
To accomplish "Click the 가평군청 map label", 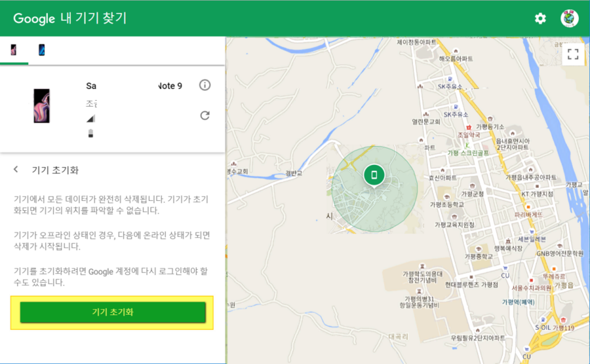I will (x=472, y=194).
